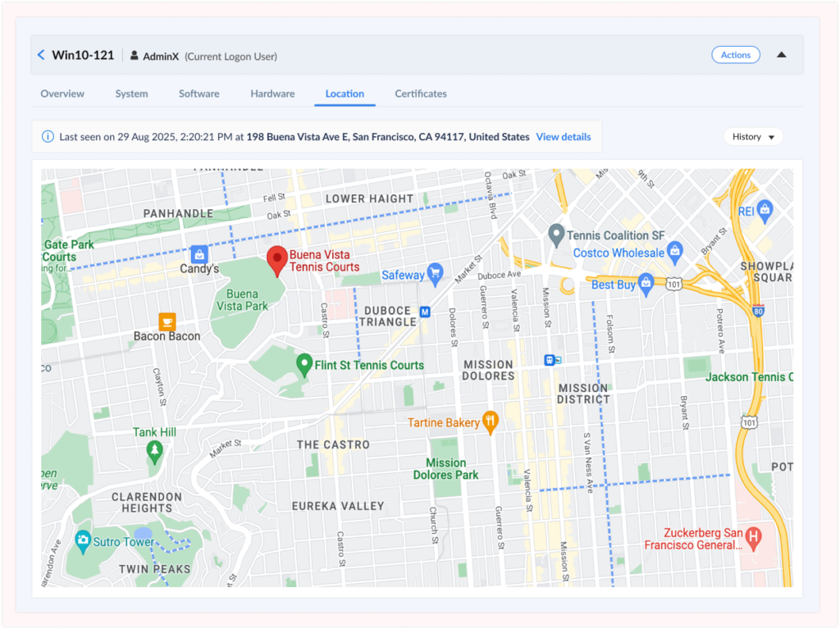The width and height of the screenshot is (840, 629).
Task: Switch to the System tab
Action: pos(131,93)
